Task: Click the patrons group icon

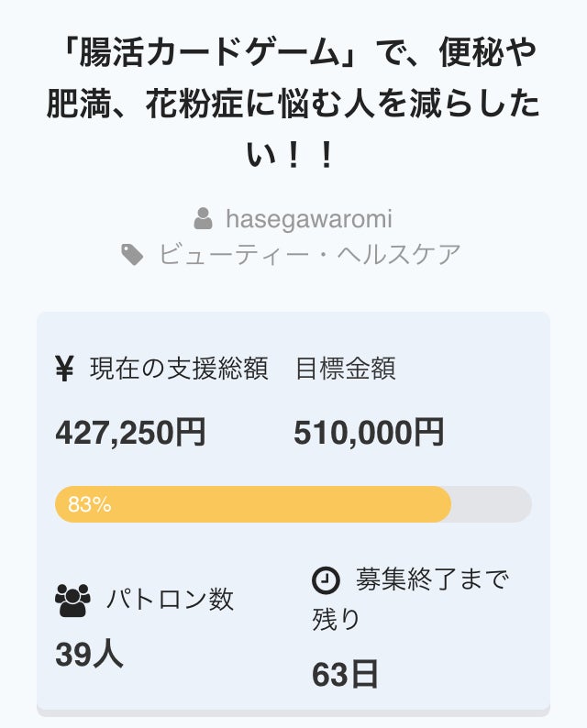Action: (72, 600)
